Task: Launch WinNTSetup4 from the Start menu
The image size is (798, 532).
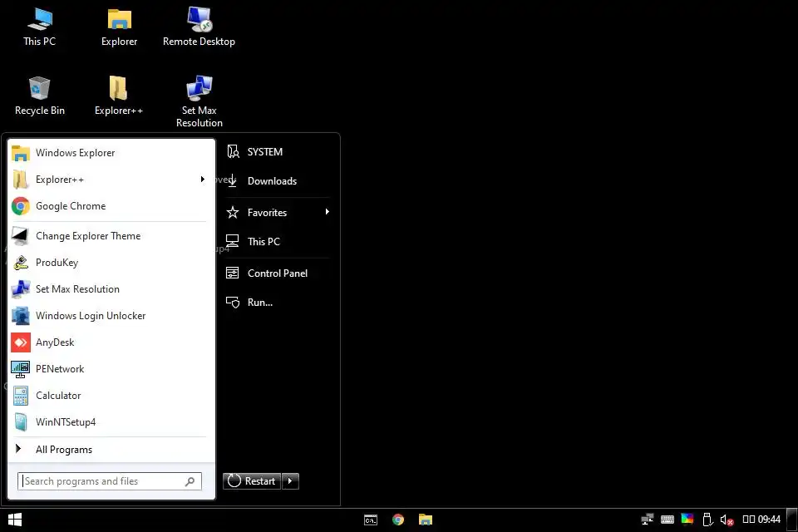Action: 111,421
